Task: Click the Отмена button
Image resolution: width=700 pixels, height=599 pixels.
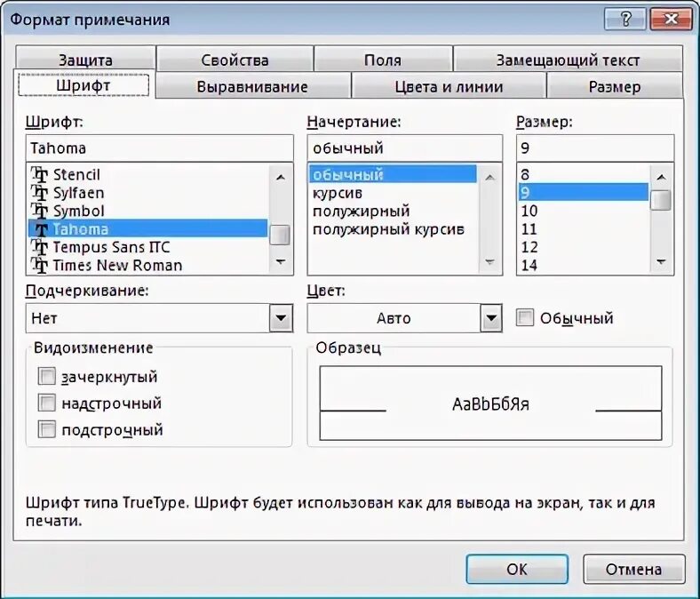Action: [x=634, y=569]
